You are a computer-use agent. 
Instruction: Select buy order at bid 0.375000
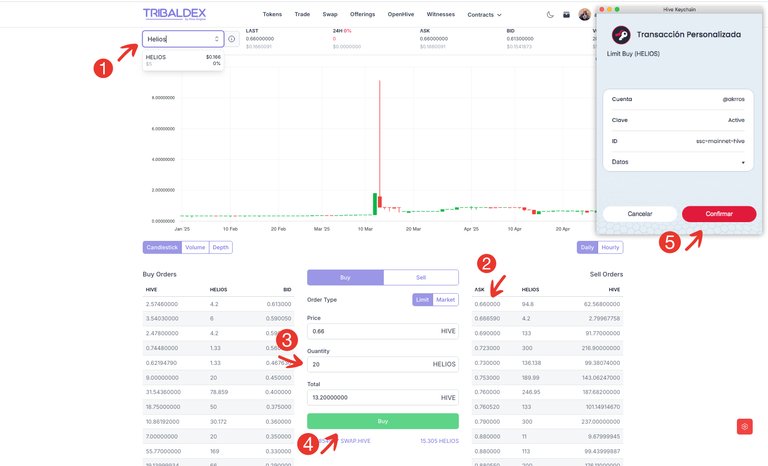pos(218,407)
